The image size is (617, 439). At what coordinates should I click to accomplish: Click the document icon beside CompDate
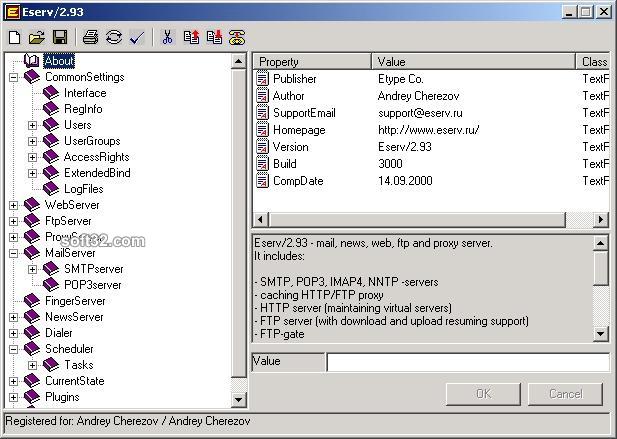pos(262,181)
